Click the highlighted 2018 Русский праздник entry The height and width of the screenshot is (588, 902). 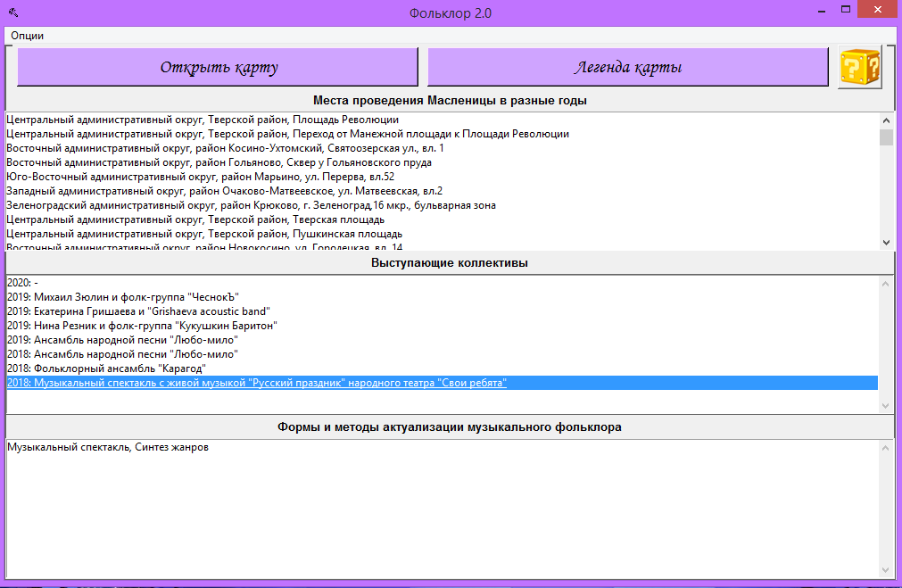pos(442,383)
